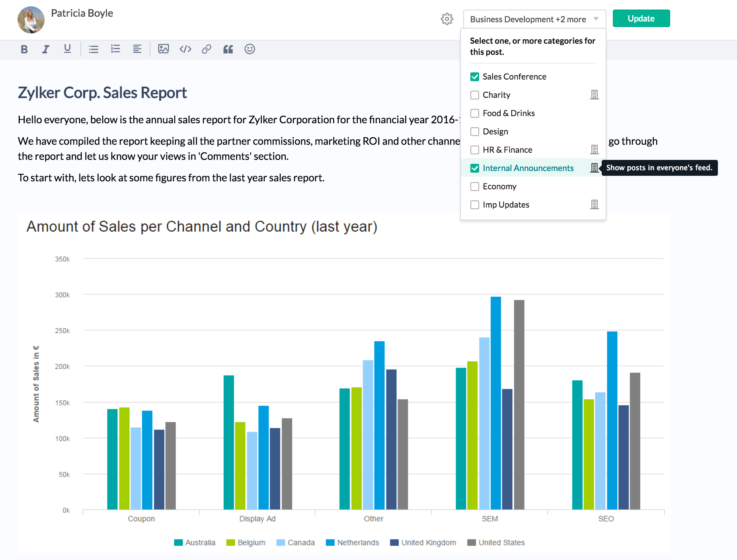Select the Design category entry

[495, 132]
